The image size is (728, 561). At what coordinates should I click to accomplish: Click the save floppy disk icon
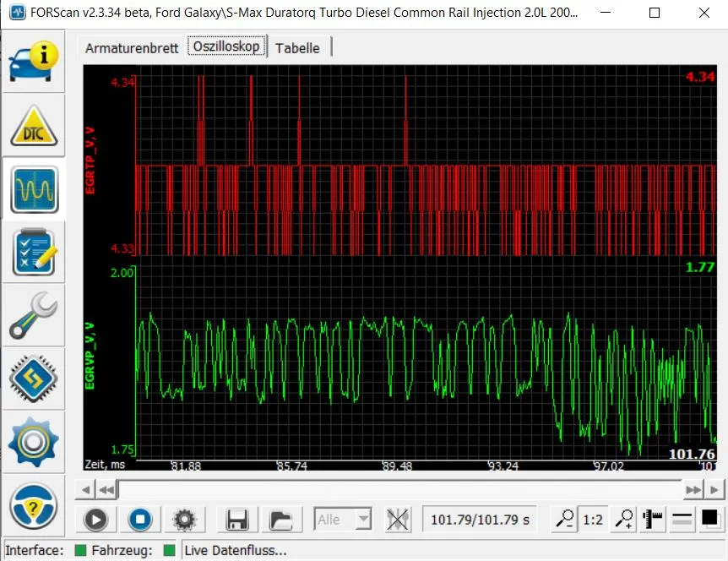coord(237,520)
